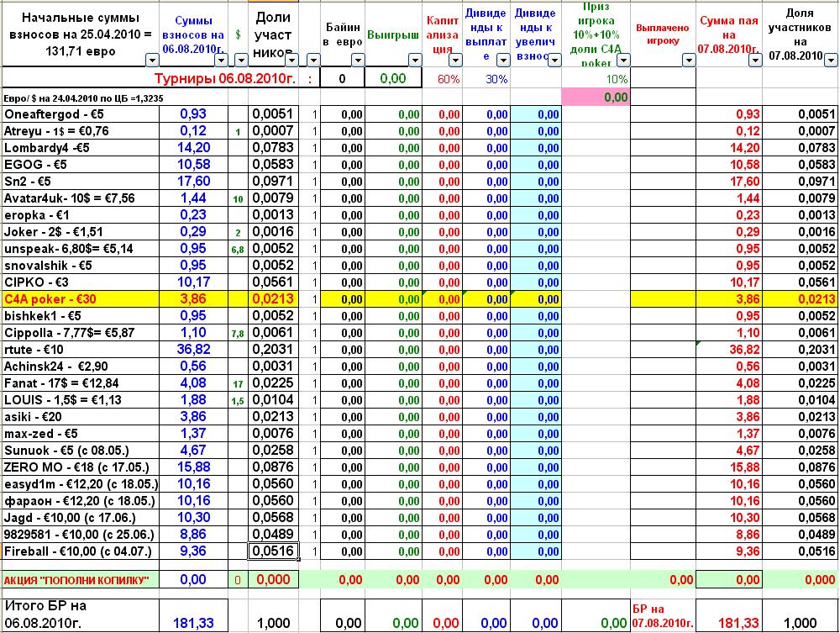This screenshot has height=633, width=840.
Task: Open Доля участников на 07.08.2010 filter
Action: pyautogui.click(x=831, y=60)
